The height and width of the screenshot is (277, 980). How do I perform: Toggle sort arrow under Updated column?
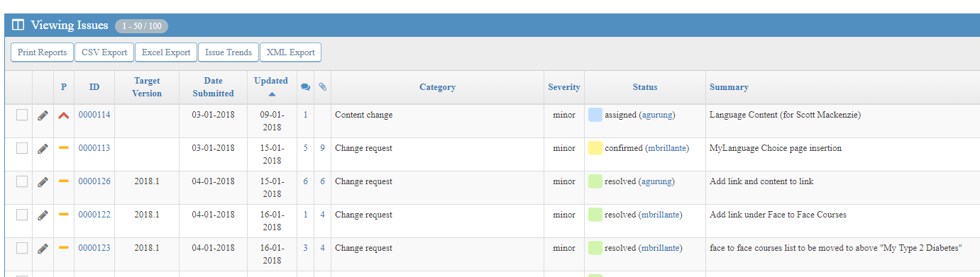coord(272,94)
